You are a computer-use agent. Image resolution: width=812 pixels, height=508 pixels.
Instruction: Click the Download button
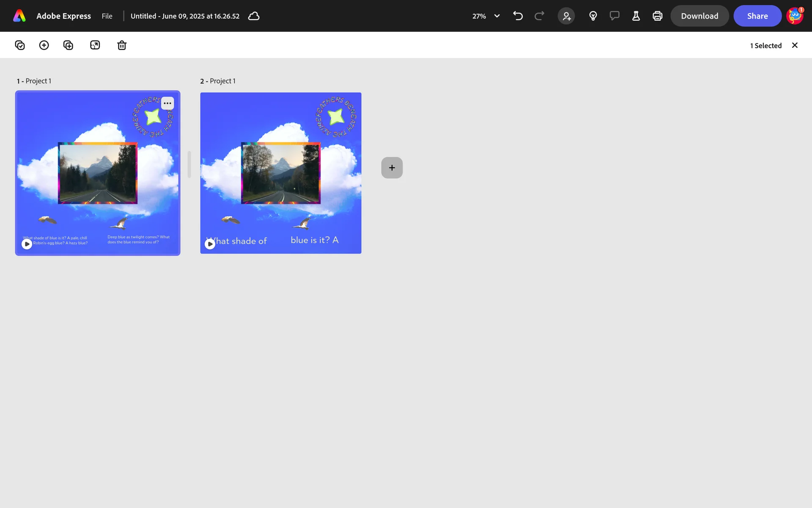(x=700, y=16)
